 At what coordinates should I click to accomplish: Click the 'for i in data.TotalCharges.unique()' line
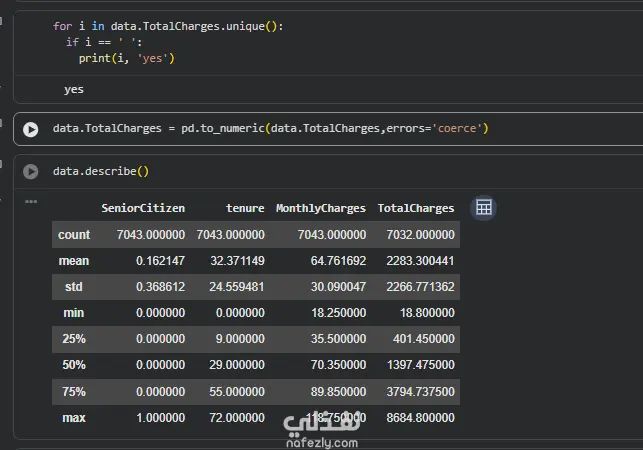tap(168, 26)
